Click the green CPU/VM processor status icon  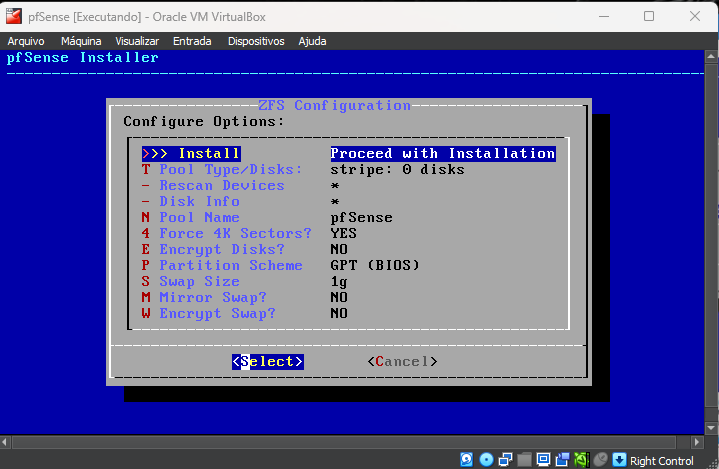click(x=581, y=459)
